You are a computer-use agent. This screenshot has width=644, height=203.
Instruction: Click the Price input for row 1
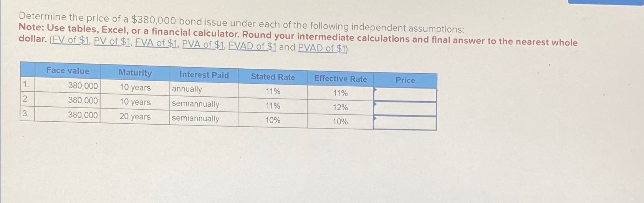(x=405, y=95)
